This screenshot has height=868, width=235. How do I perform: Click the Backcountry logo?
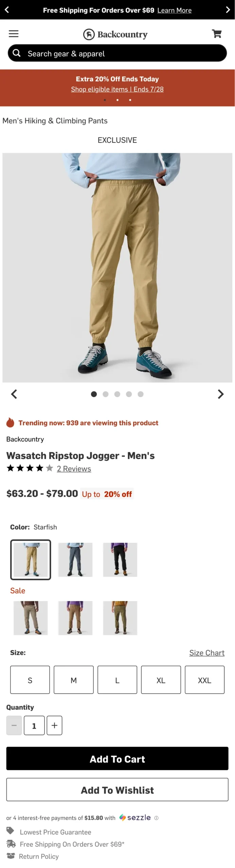tap(115, 34)
